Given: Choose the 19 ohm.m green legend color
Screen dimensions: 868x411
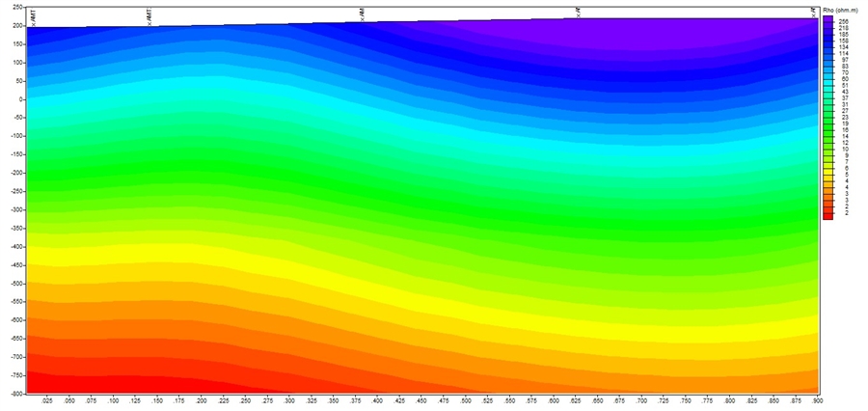Looking at the screenshot, I should (x=827, y=120).
